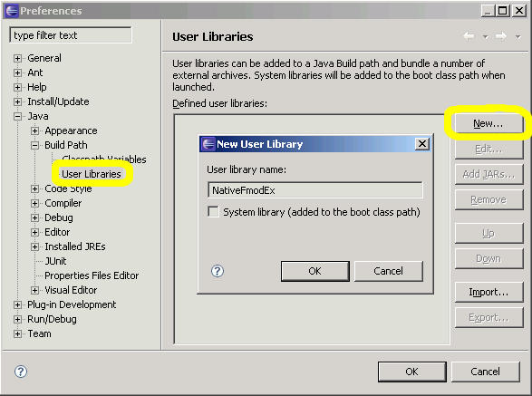Select User Libraries in the tree

coord(92,174)
